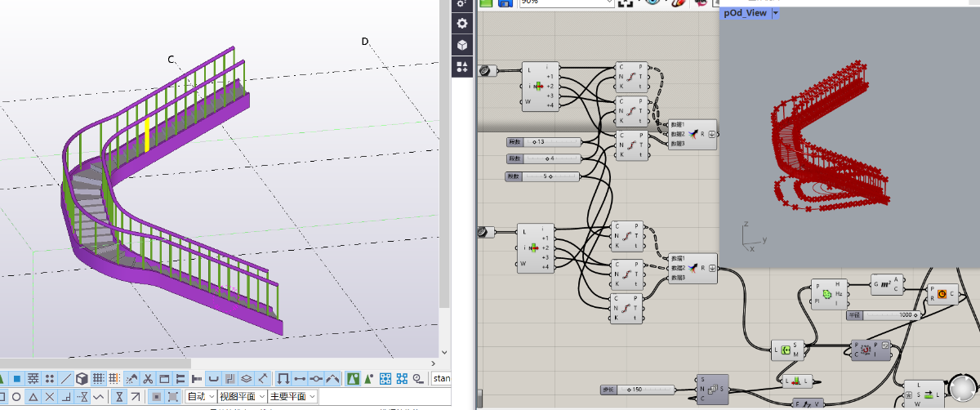Click the lower merge component's flatten arrow icon
The image size is (980, 410).
pos(711,267)
